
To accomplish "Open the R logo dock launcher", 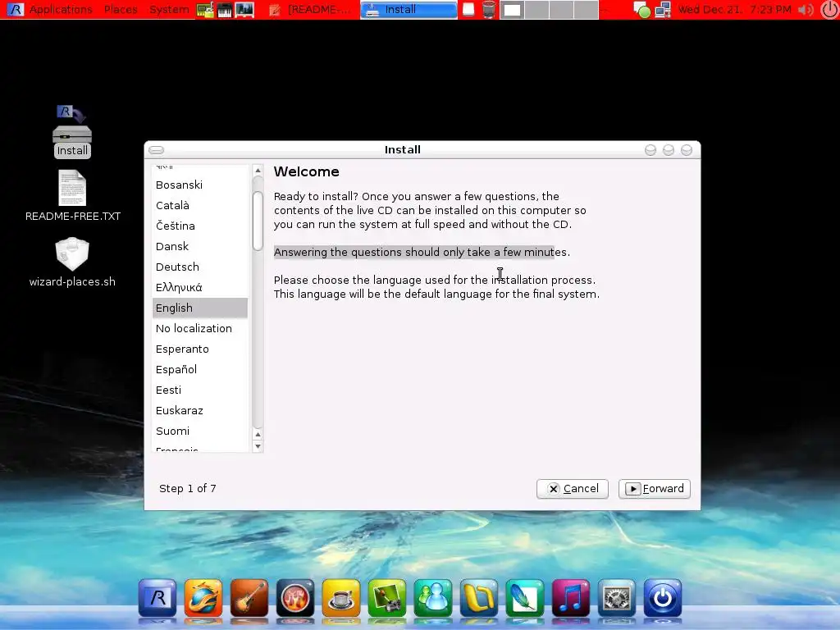I will tap(157, 598).
